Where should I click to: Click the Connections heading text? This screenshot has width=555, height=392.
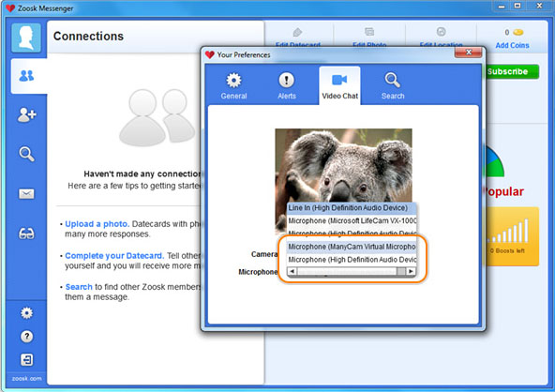point(88,37)
